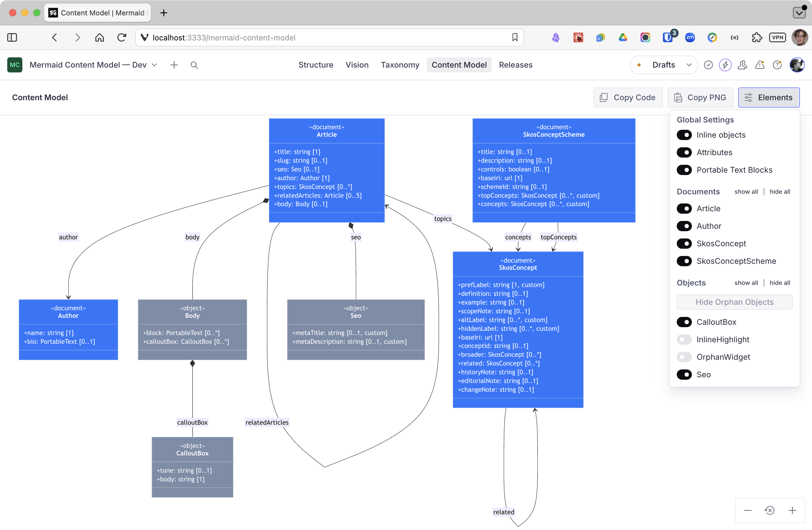Toggle the browser sidebar panel icon
This screenshot has height=530, width=812.
point(12,37)
